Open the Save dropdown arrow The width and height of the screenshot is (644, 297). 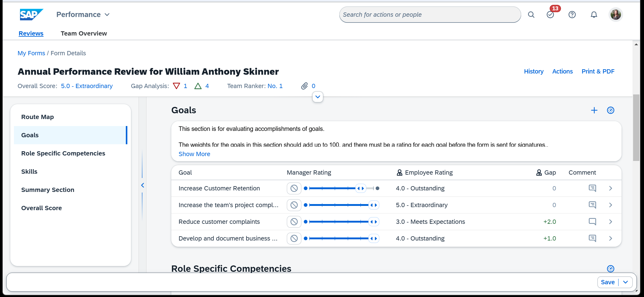tap(625, 282)
